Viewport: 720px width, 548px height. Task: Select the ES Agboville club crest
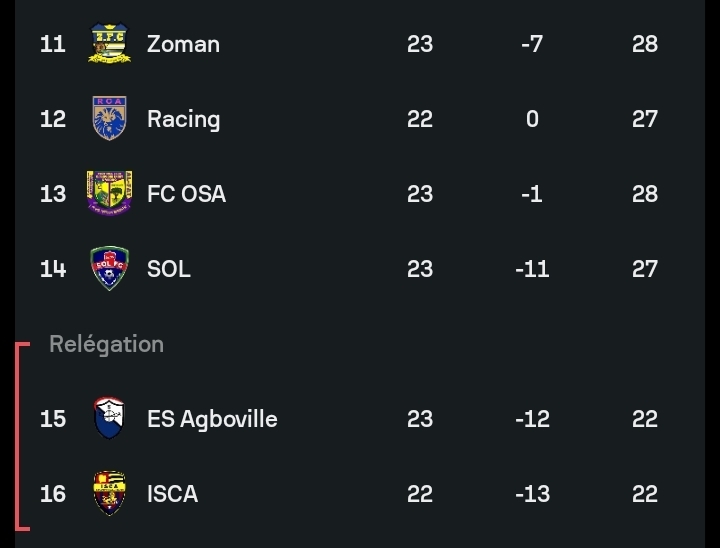(109, 418)
